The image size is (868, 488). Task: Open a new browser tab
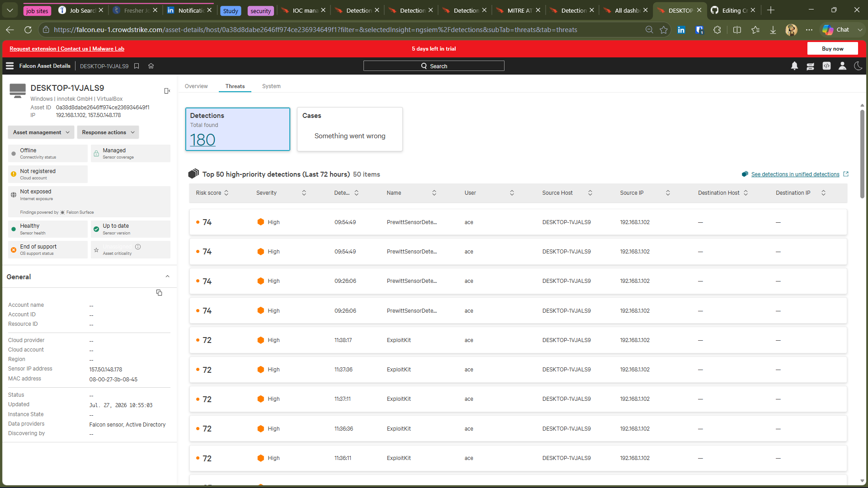coord(771,10)
